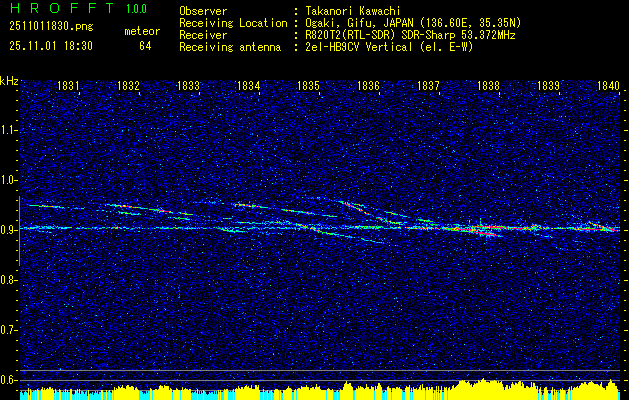Click the observer name Takanori Kawachi
Screen dimensions: 629x400
click(352, 11)
